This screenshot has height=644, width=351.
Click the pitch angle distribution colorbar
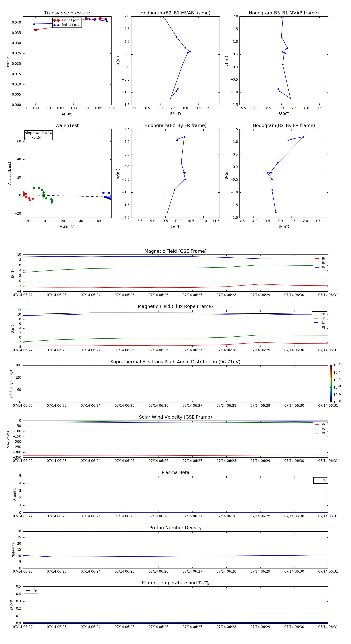(x=331, y=383)
